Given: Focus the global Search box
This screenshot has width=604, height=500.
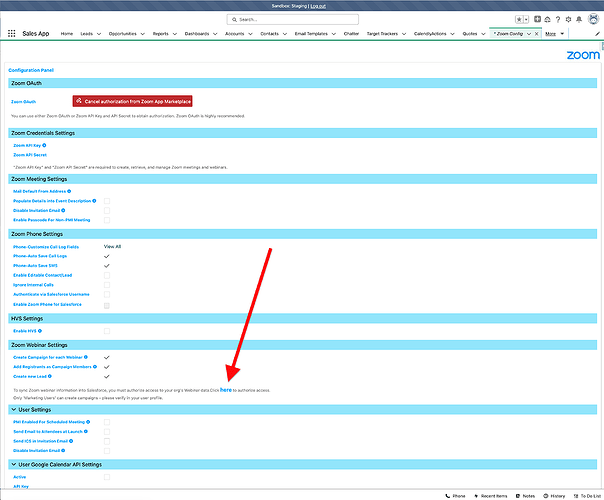Looking at the screenshot, I should [x=293, y=19].
